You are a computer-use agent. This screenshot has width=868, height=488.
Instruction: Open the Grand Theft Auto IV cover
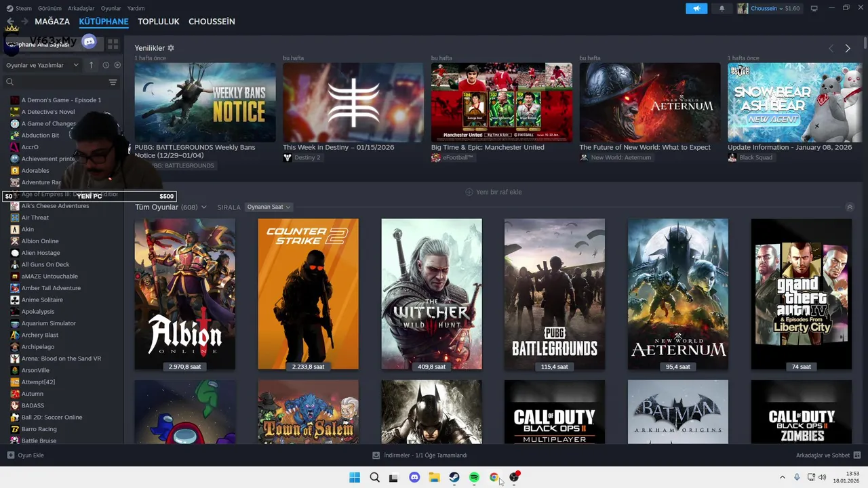802,294
